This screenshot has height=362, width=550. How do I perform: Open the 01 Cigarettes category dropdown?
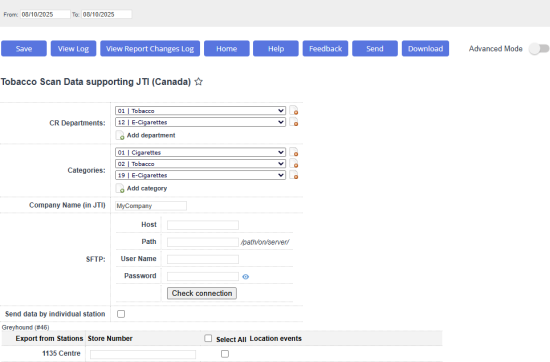pos(200,153)
